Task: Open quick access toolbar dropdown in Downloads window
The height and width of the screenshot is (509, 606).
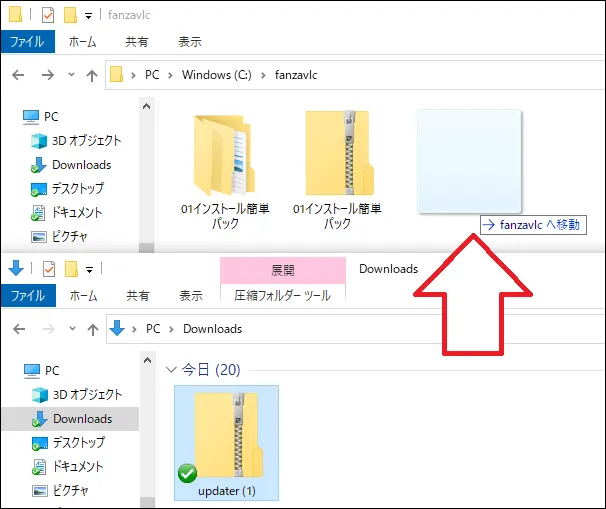Action: (x=89, y=270)
